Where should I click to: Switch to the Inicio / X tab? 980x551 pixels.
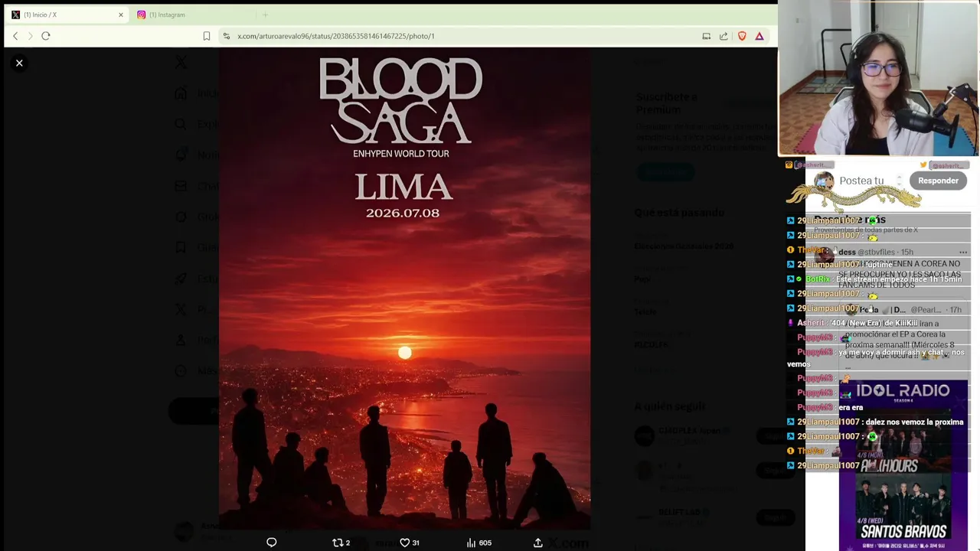[x=66, y=15]
